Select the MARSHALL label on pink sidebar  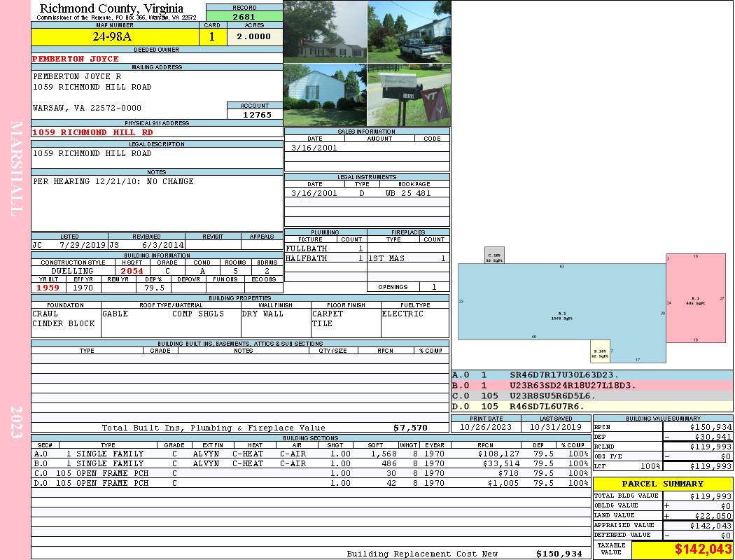point(17,168)
